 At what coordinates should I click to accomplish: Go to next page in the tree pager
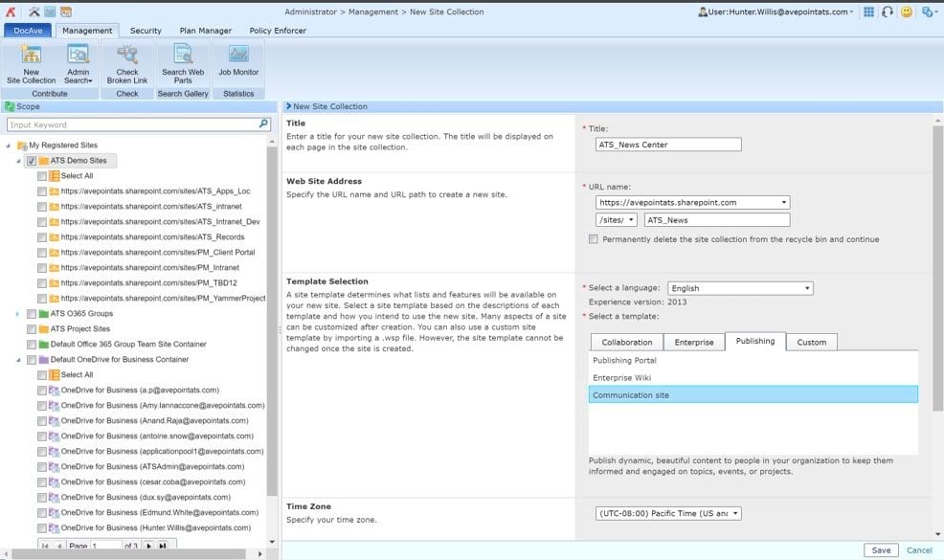click(x=148, y=546)
